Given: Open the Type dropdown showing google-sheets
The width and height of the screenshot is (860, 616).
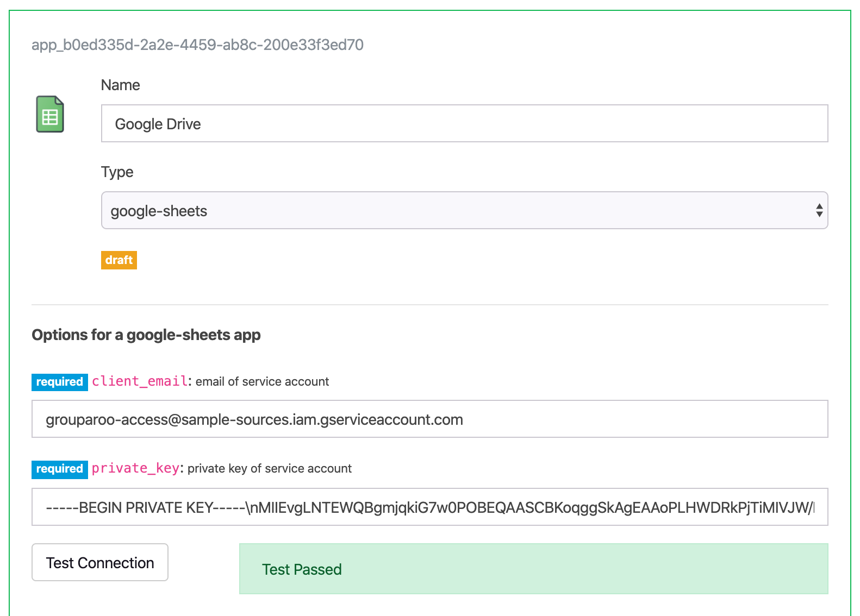Looking at the screenshot, I should [x=464, y=210].
